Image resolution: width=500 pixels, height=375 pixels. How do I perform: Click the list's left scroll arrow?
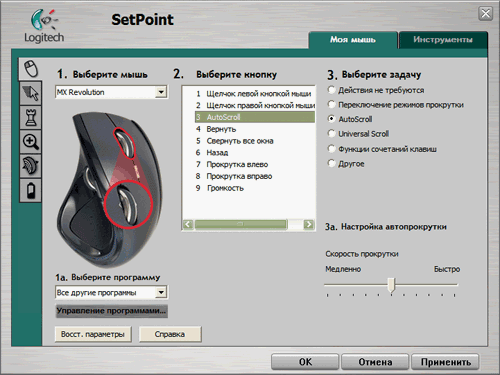(188, 224)
